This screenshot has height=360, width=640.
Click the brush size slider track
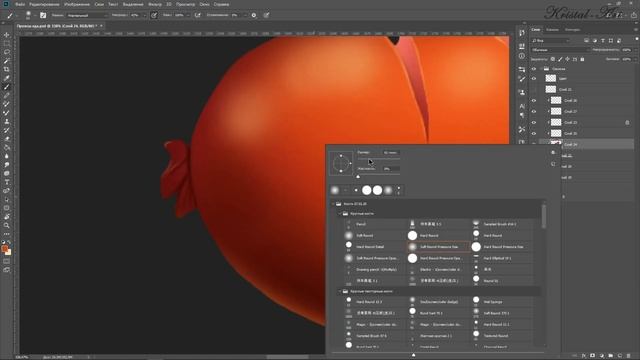click(379, 160)
